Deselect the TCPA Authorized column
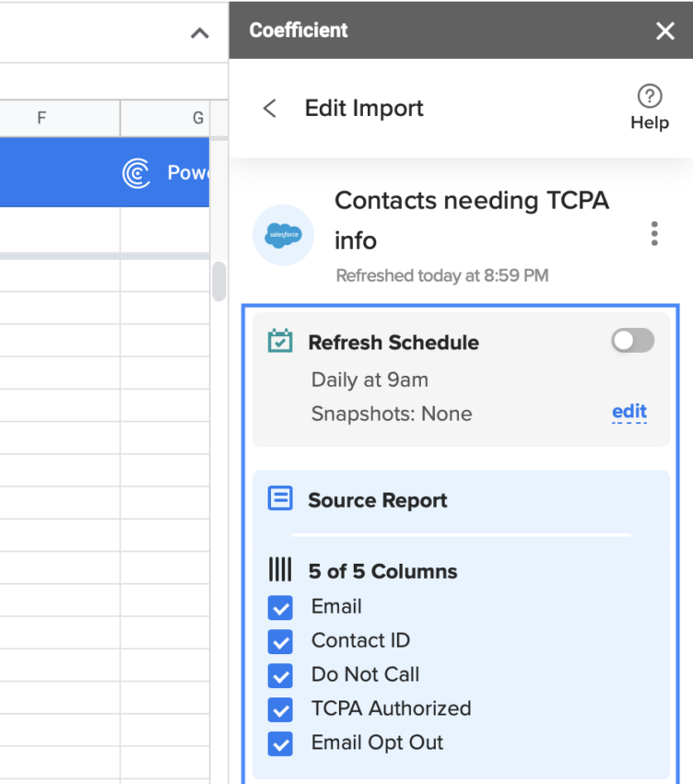This screenshot has height=784, width=693. pyautogui.click(x=280, y=709)
